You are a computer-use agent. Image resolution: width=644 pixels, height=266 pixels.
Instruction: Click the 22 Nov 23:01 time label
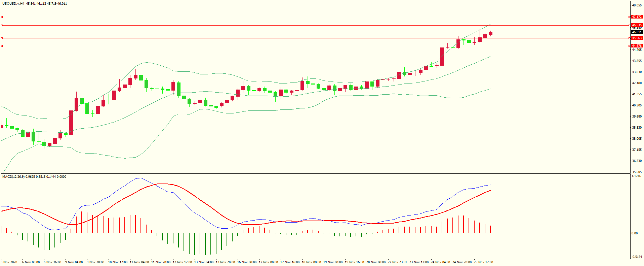point(397,262)
